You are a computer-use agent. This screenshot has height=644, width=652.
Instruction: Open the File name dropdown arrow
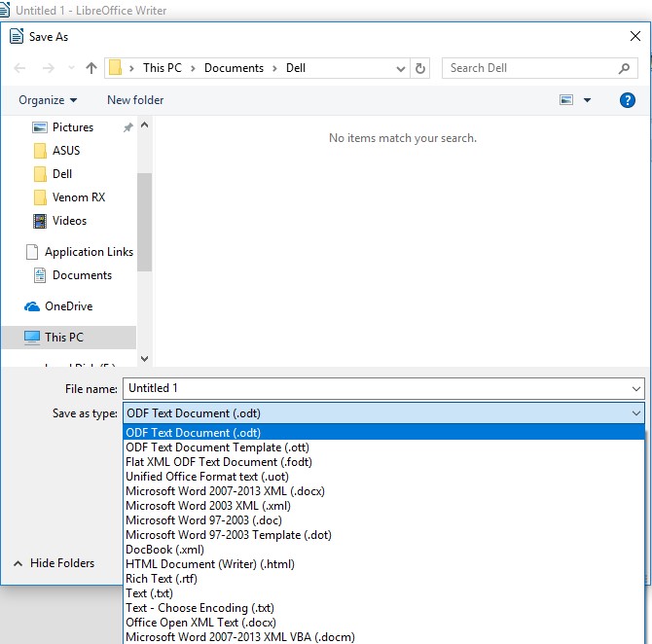coord(635,389)
